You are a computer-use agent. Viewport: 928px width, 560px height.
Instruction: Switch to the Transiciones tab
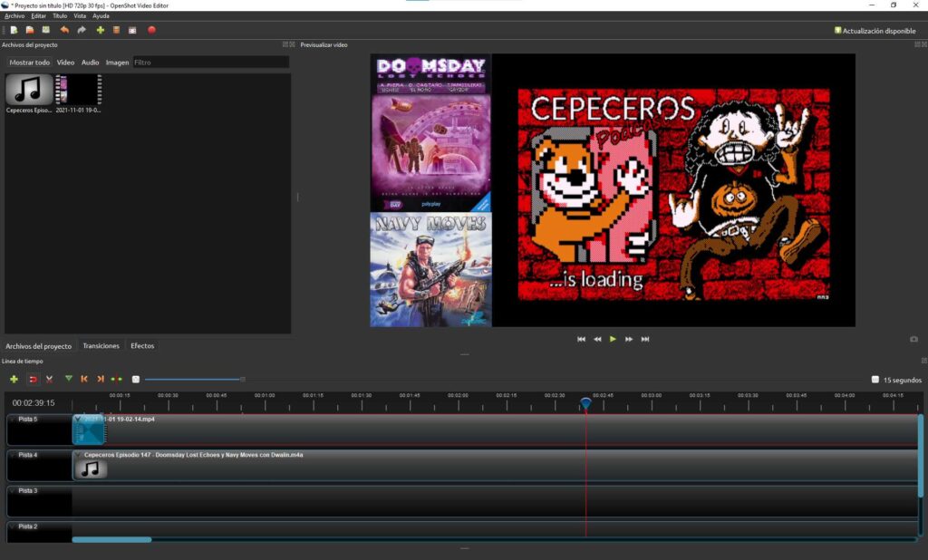point(101,346)
